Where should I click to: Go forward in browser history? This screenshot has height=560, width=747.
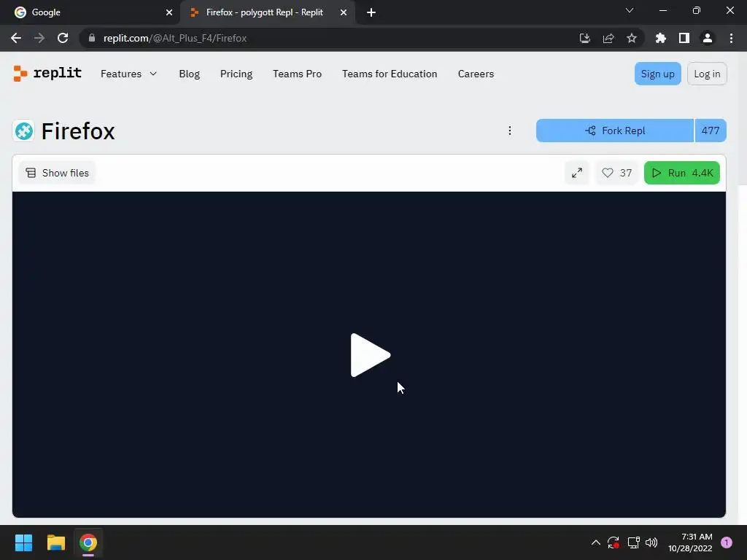pyautogui.click(x=39, y=38)
